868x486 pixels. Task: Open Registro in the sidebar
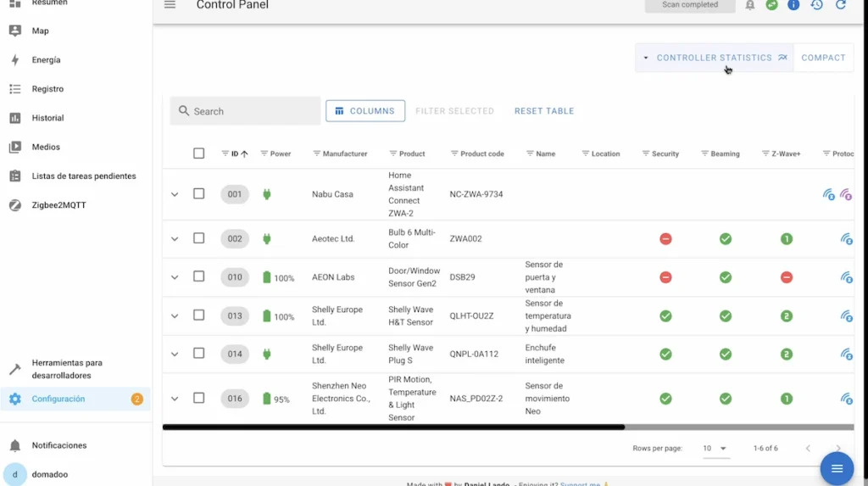click(x=76, y=89)
